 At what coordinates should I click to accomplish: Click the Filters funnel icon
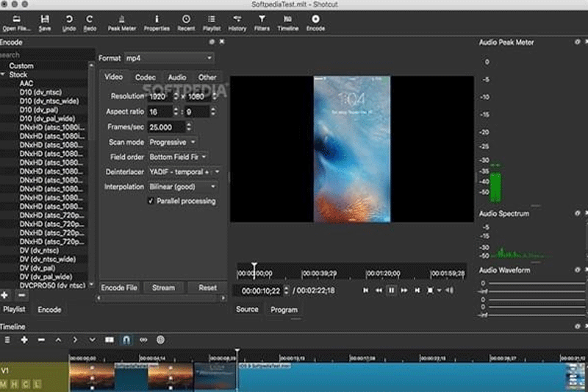[262, 18]
